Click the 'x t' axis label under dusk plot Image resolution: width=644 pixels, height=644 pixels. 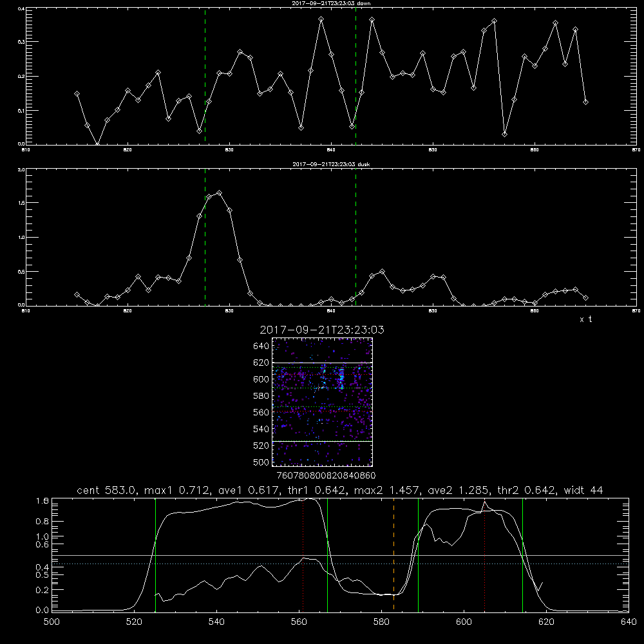tap(585, 319)
